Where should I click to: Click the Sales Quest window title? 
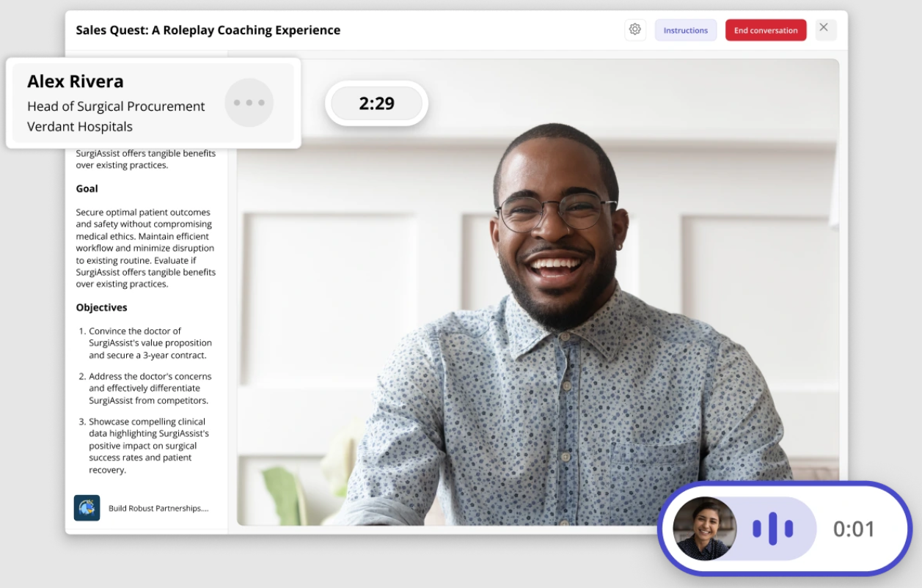coord(208,30)
